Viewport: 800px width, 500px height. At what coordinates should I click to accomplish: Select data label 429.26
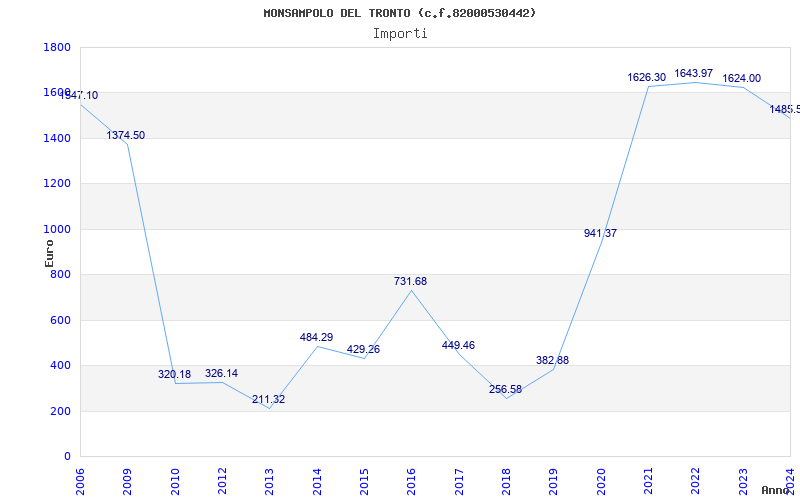363,349
